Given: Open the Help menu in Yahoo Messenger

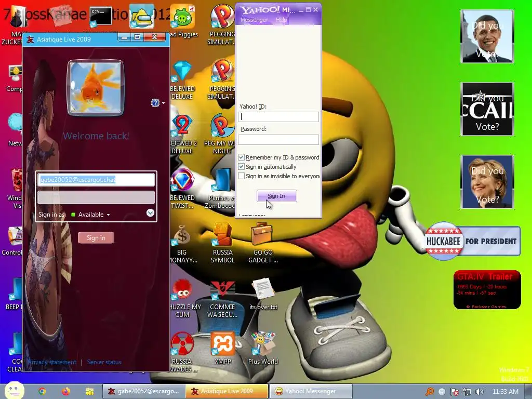Looking at the screenshot, I should point(281,20).
